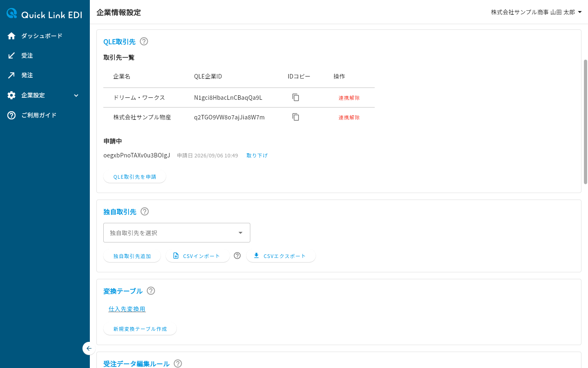Click the IDコピー column header
The width and height of the screenshot is (588, 368).
[x=299, y=76]
